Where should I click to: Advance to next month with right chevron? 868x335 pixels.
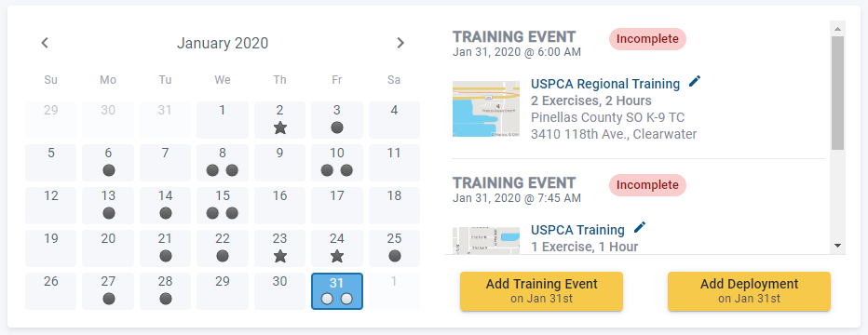click(400, 43)
